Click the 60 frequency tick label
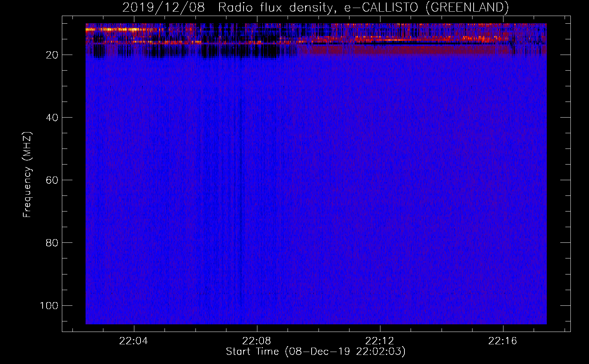The width and height of the screenshot is (589, 364). 52,180
